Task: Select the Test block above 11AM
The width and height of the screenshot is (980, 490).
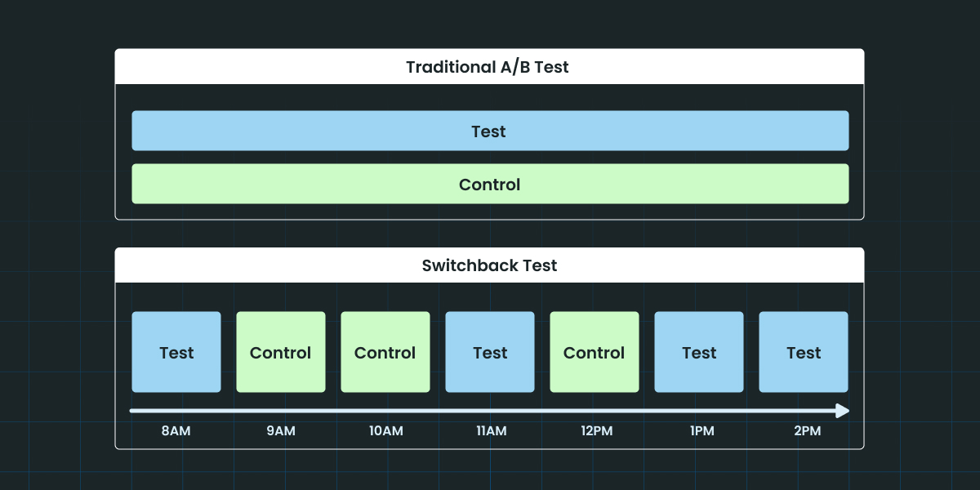Action: pyautogui.click(x=490, y=352)
